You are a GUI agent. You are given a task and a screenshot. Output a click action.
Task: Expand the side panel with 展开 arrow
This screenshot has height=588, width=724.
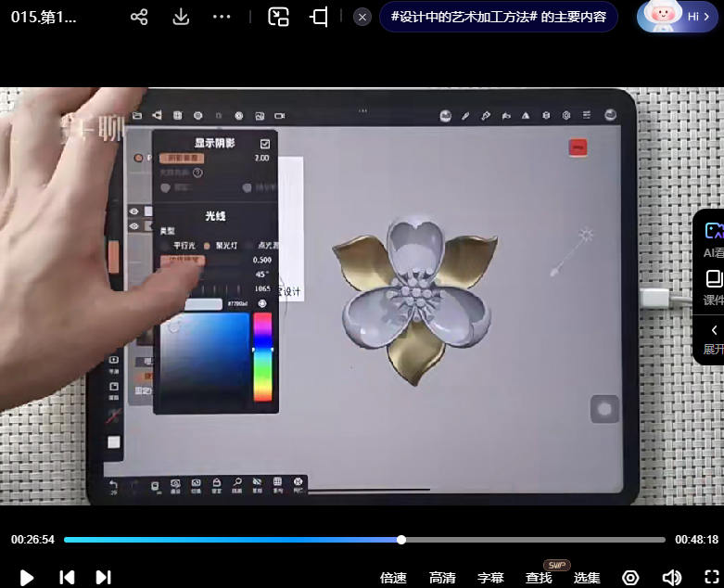tap(712, 338)
